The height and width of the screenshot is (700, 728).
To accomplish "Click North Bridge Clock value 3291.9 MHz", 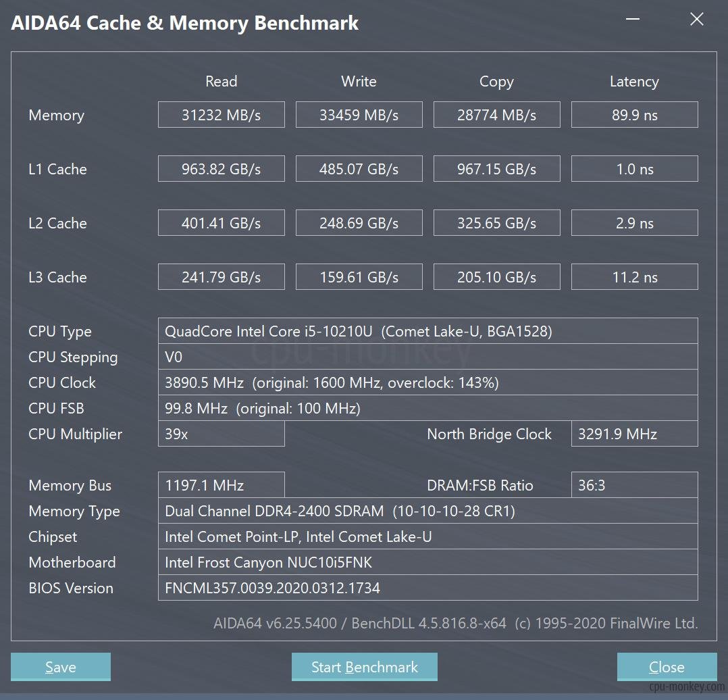I will (635, 434).
